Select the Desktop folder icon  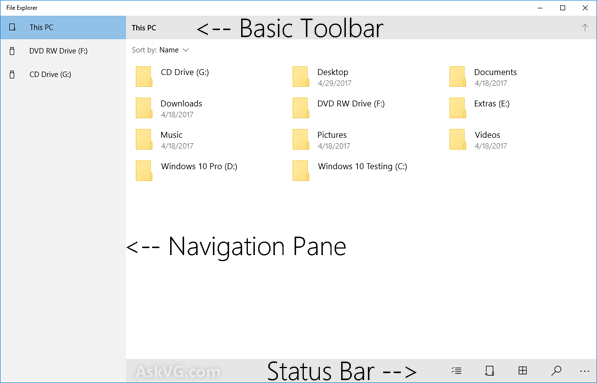[301, 77]
